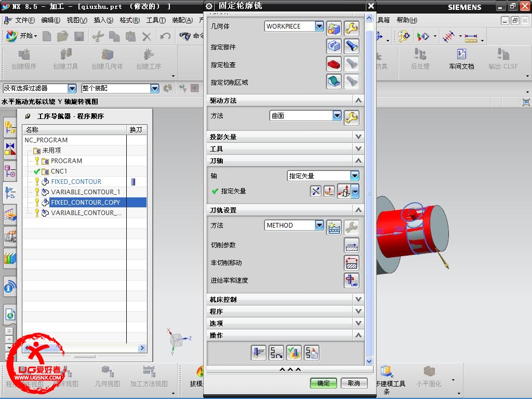Open non-cutting moves (非切削移动) dialog
The image size is (532, 399).
pyautogui.click(x=352, y=263)
